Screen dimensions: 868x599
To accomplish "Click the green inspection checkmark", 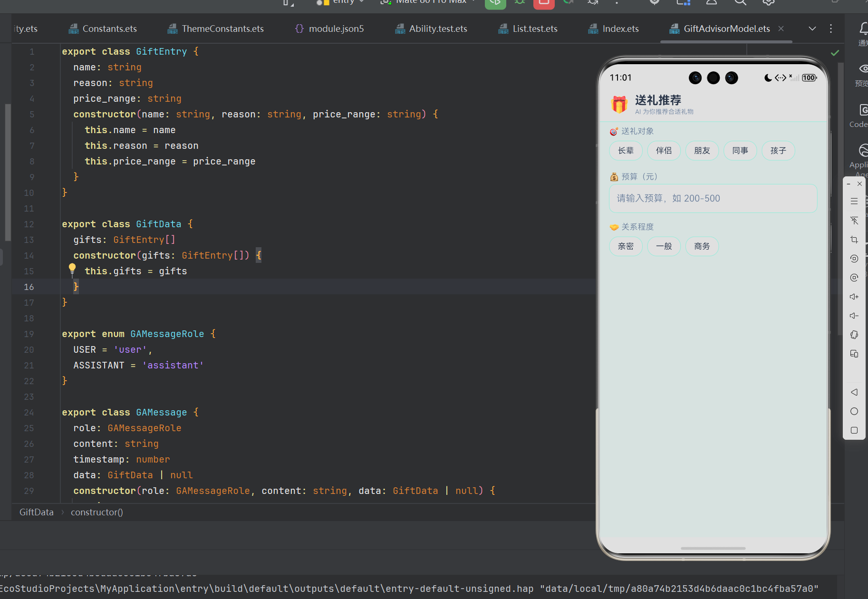I will [x=835, y=53].
